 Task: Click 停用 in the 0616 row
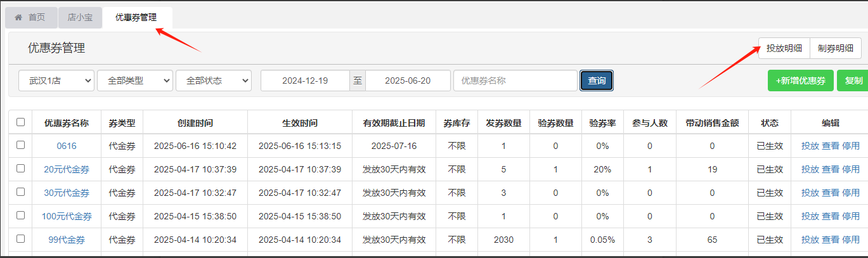tap(851, 146)
